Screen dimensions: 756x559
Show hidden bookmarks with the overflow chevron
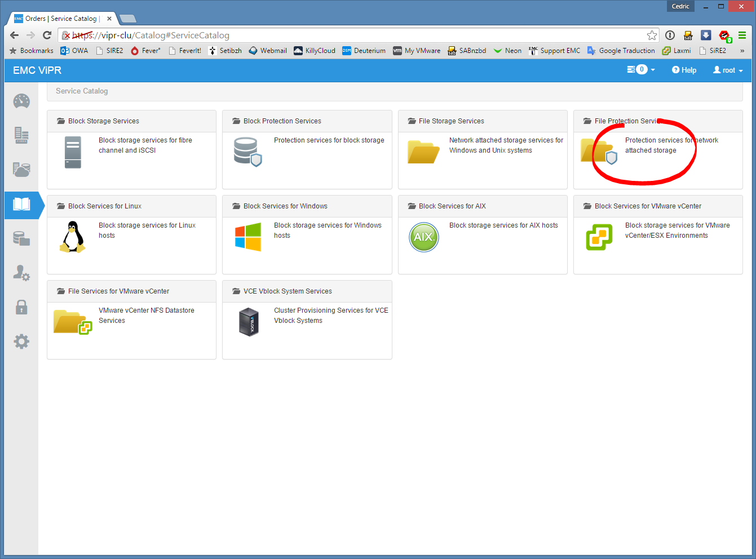point(742,51)
